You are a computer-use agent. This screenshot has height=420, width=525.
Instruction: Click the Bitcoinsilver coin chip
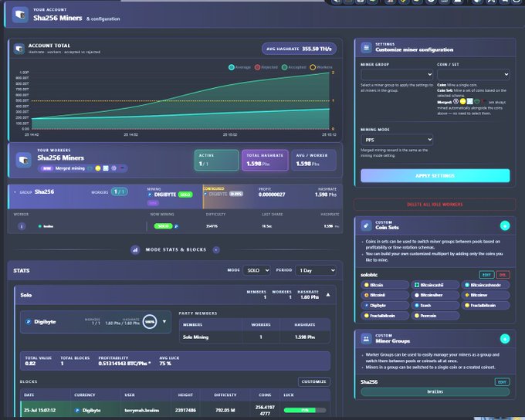pyautogui.click(x=435, y=295)
